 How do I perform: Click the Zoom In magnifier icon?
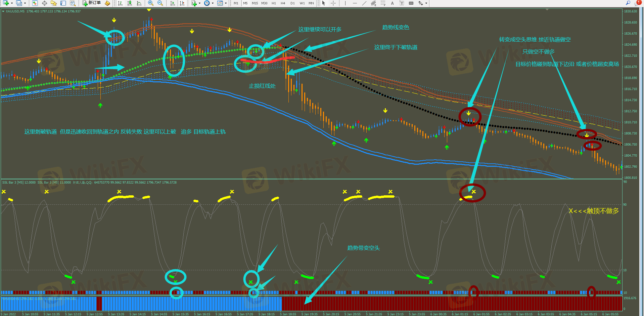pyautogui.click(x=151, y=3)
